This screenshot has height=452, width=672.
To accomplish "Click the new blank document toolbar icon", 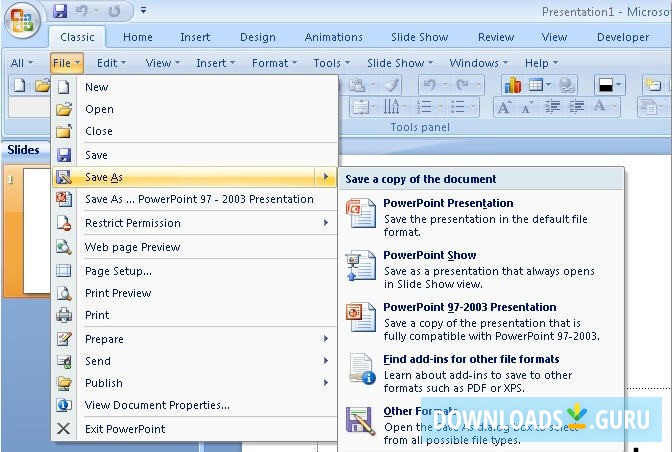I will pyautogui.click(x=19, y=85).
